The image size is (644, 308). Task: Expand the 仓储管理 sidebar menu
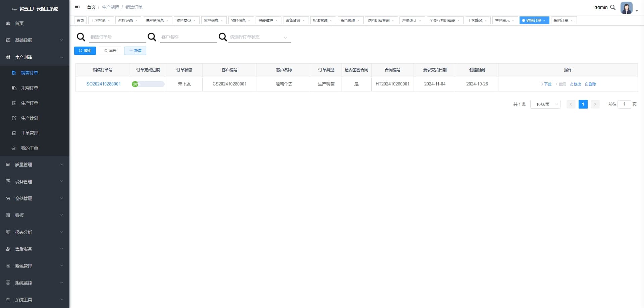(x=35, y=198)
